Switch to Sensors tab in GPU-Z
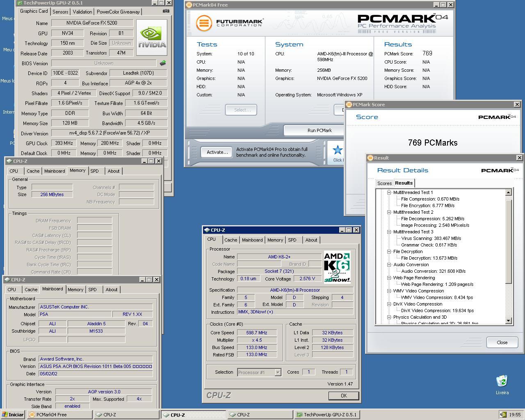Image resolution: width=525 pixels, height=420 pixels. coord(60,12)
